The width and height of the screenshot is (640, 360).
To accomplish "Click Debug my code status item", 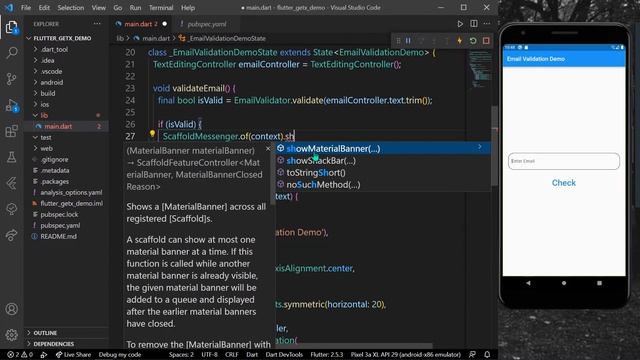I will pyautogui.click(x=120, y=355).
